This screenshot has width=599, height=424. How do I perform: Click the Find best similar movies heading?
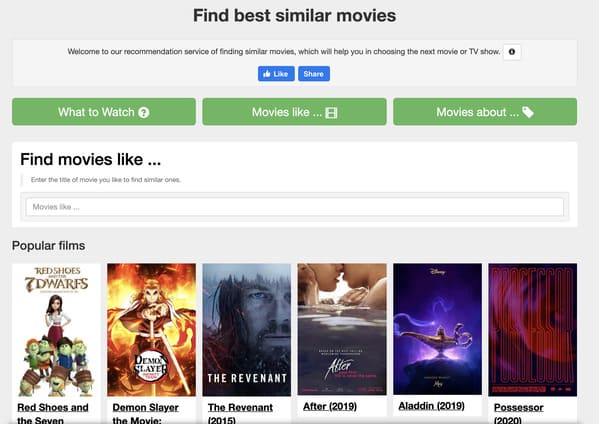click(x=295, y=16)
